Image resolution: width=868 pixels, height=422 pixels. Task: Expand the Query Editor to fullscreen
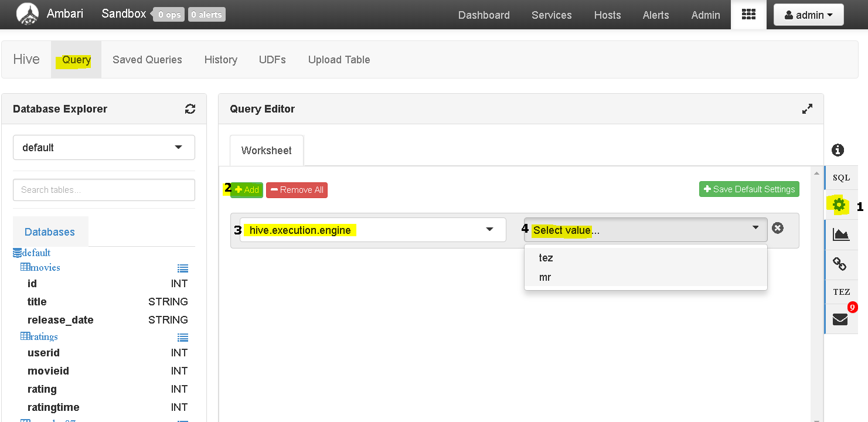pyautogui.click(x=807, y=109)
